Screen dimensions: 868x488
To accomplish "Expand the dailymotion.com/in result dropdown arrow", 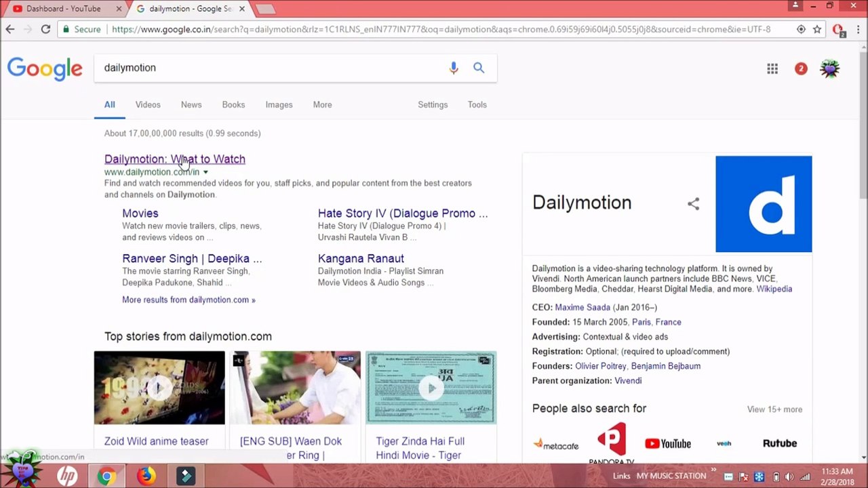I will coord(205,172).
